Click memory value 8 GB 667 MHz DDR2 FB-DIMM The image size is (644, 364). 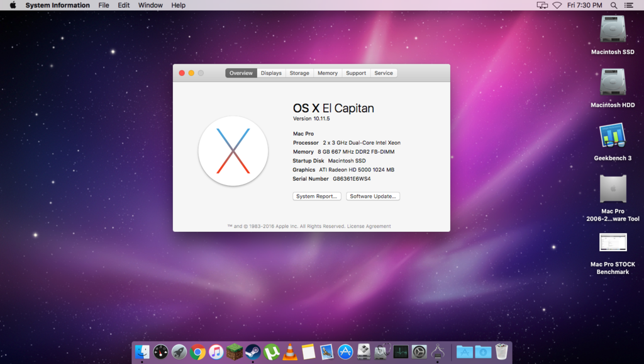(356, 152)
